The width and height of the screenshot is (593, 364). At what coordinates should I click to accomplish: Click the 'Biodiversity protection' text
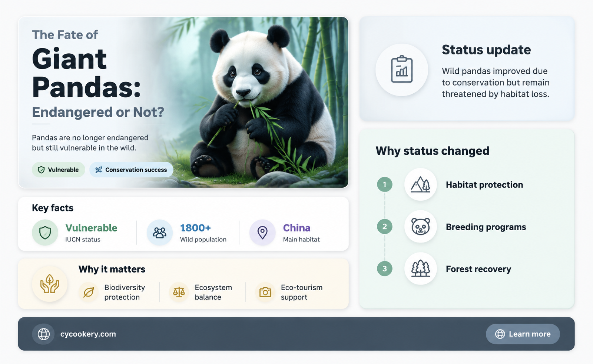click(125, 292)
